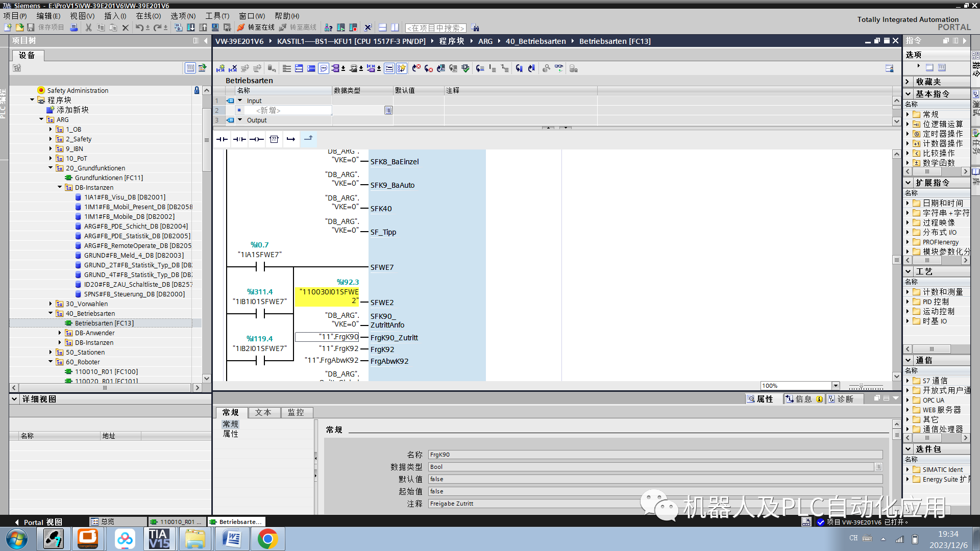The height and width of the screenshot is (551, 980).
Task: Collapse the Output section in interface table
Action: [x=240, y=120]
